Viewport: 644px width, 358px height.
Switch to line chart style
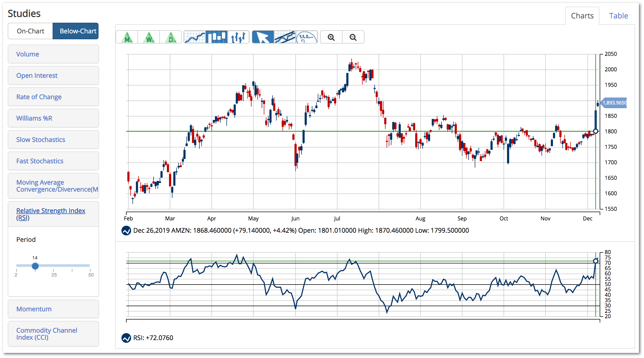tap(195, 37)
